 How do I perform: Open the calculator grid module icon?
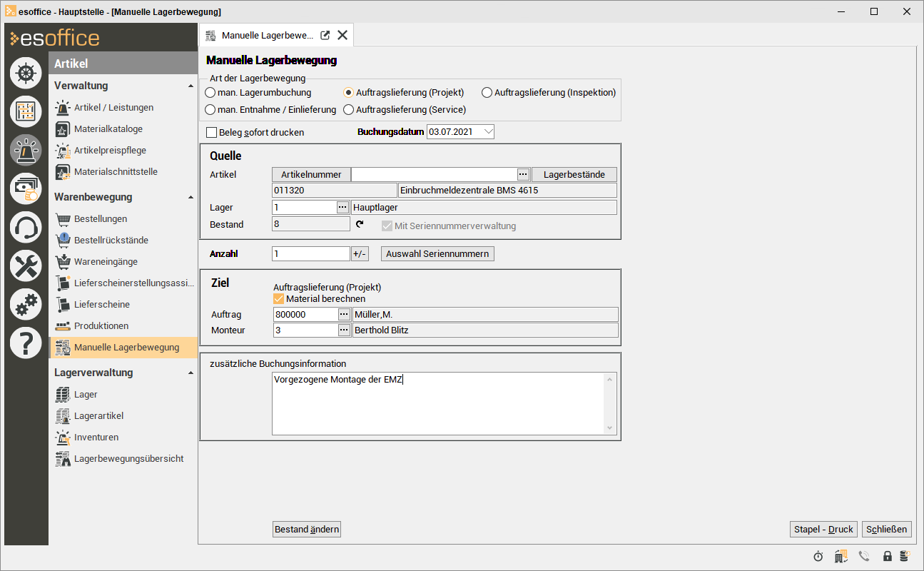point(26,111)
